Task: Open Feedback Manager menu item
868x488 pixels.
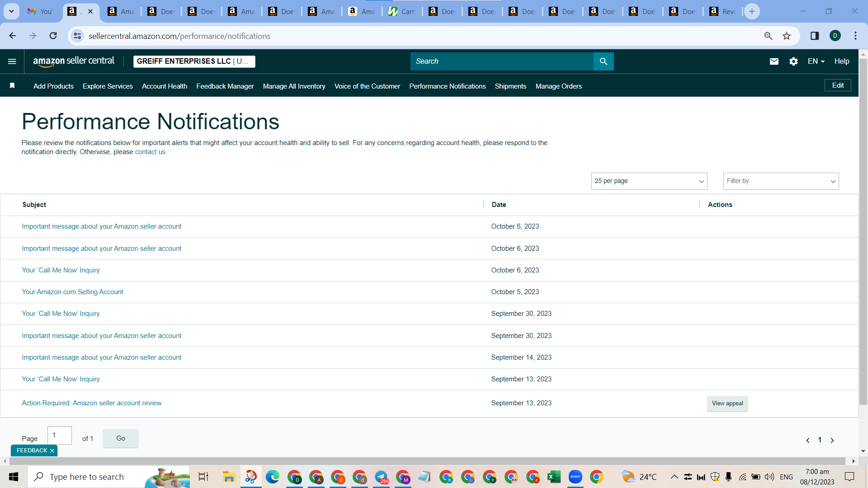Action: pyautogui.click(x=225, y=86)
